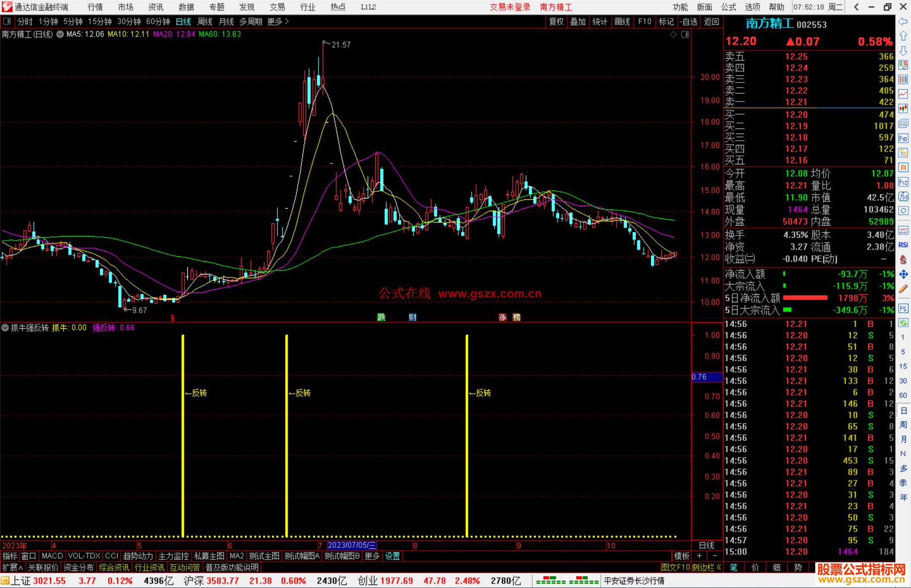Click the trend line chart sidebar icon
The image size is (911, 588).
click(903, 94)
